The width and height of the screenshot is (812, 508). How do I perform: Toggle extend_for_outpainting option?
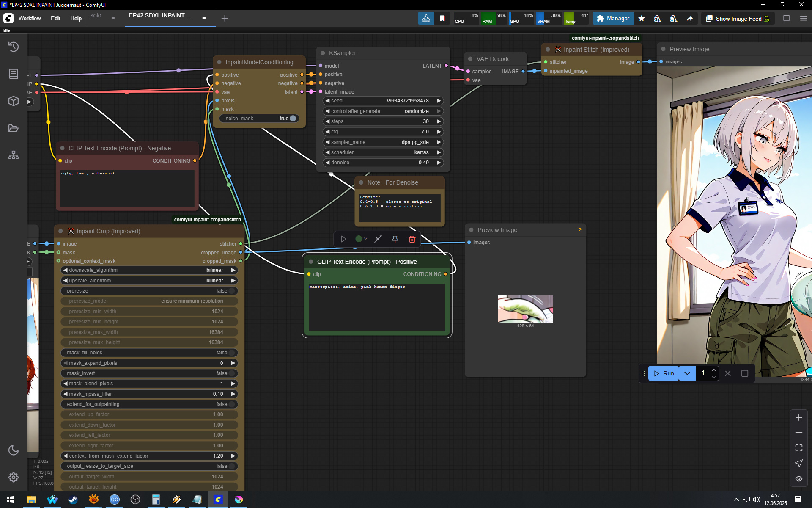[149, 404]
